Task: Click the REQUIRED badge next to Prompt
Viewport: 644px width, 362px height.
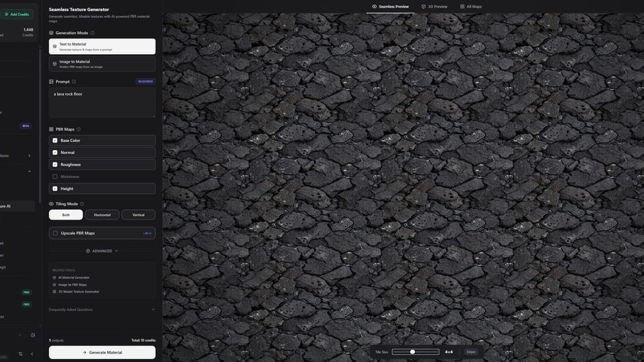Action: (145, 82)
